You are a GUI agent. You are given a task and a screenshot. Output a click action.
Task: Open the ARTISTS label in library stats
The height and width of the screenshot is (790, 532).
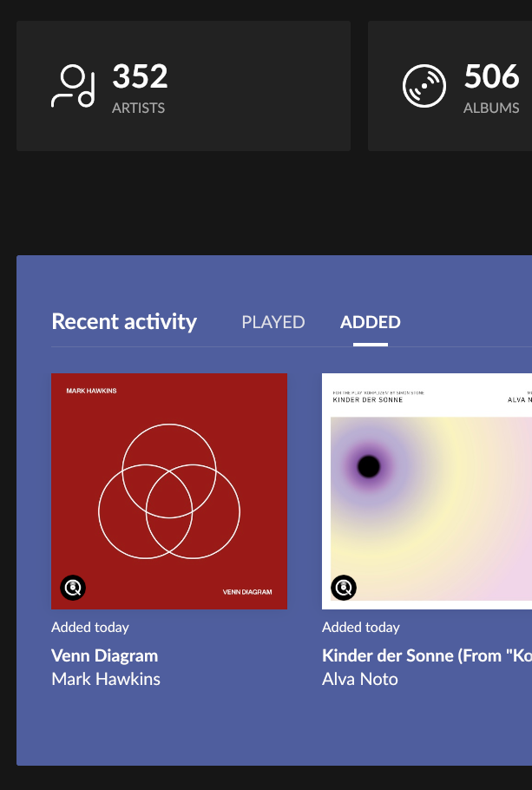pyautogui.click(x=138, y=109)
